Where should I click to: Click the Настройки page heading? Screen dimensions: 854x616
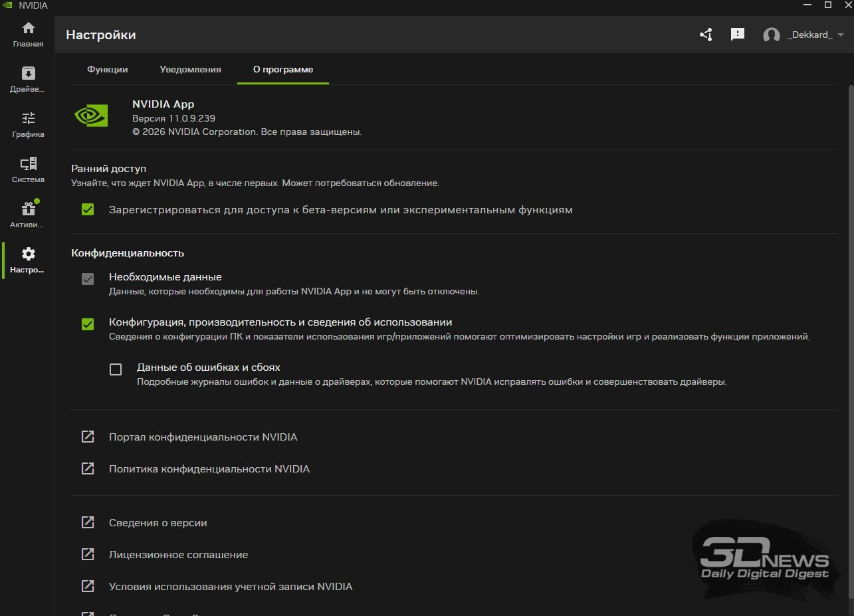(101, 35)
